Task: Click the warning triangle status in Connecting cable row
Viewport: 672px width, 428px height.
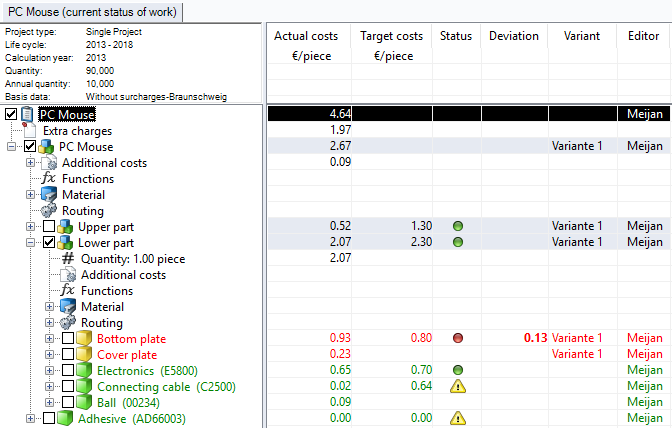Action: click(456, 387)
